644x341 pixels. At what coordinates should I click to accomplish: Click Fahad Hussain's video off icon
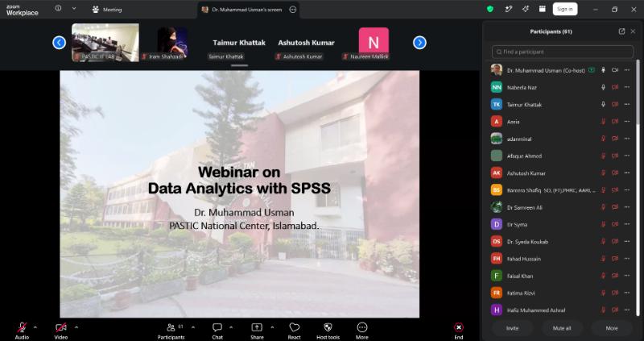615,259
